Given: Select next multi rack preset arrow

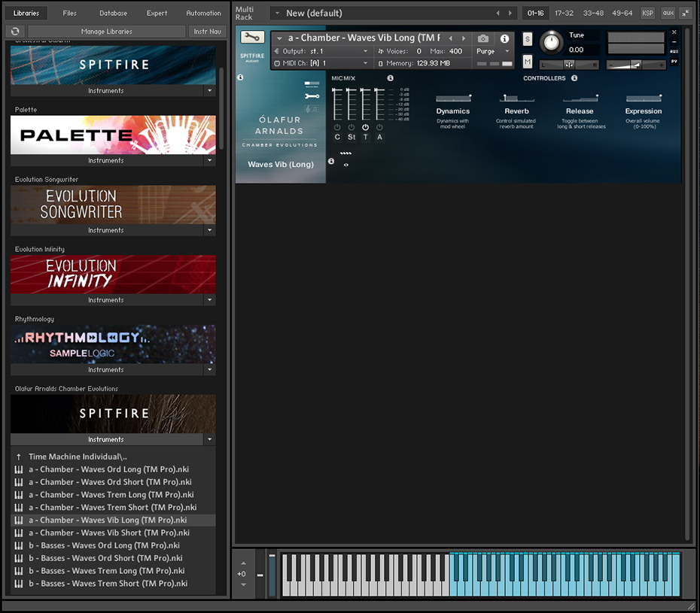Looking at the screenshot, I should [510, 14].
